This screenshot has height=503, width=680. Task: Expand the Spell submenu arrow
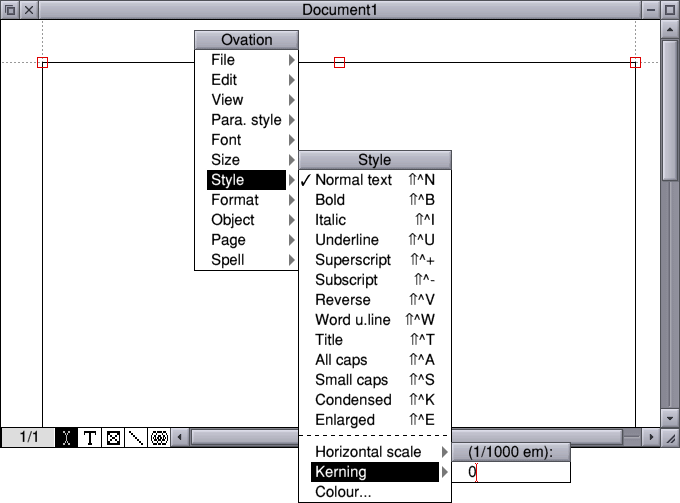point(292,259)
